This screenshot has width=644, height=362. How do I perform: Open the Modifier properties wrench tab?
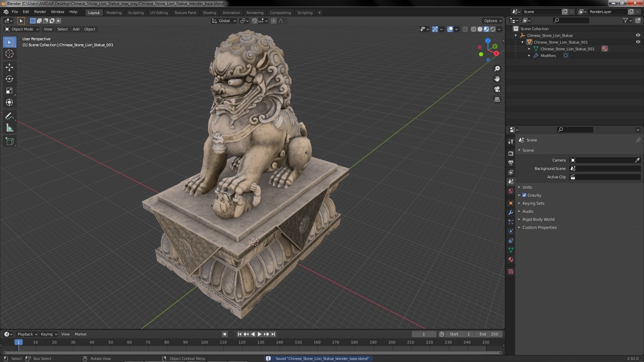[511, 213]
